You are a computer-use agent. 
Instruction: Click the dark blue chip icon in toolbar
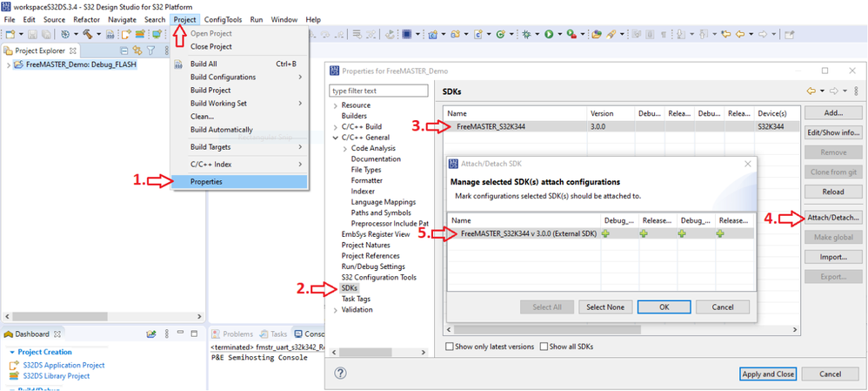[x=407, y=34]
